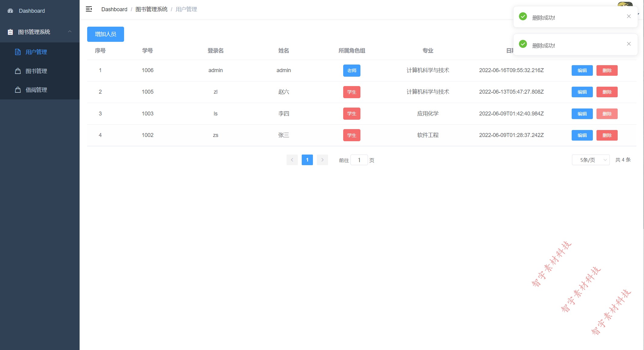Click the 学生 role tag for 李四
644x350 pixels.
pos(352,114)
